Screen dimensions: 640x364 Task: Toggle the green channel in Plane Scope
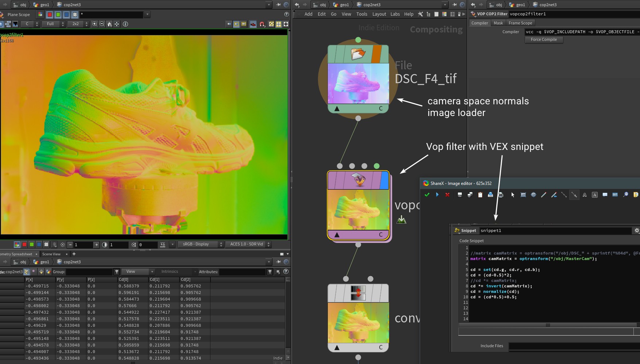click(58, 15)
